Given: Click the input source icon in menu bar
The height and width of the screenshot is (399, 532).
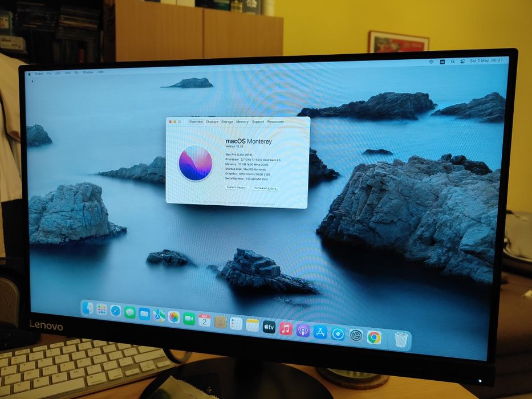Looking at the screenshot, I should coord(442,62).
